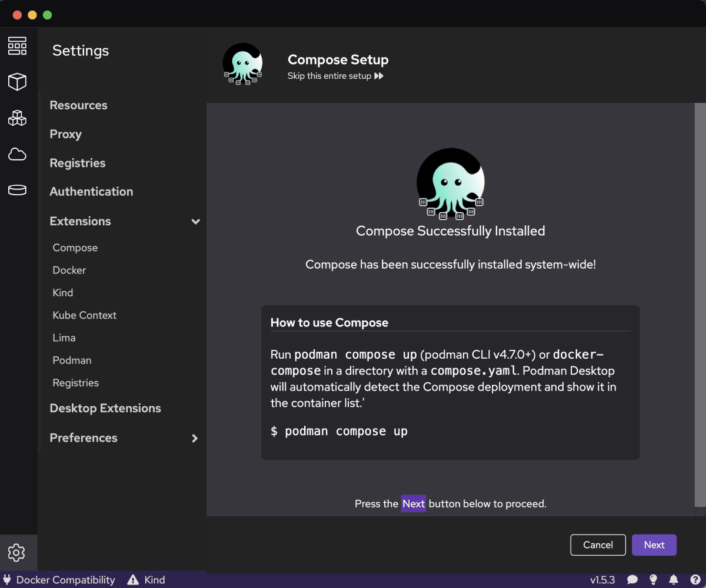Click the '$ podman compose up' command text

pos(339,431)
